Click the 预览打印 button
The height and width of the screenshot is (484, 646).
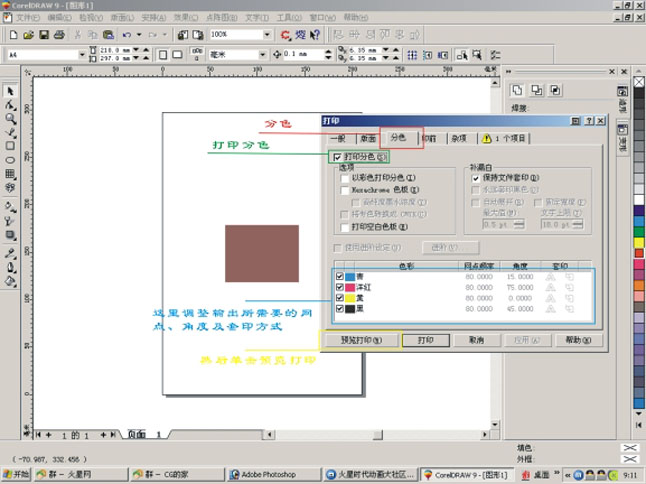coord(361,340)
